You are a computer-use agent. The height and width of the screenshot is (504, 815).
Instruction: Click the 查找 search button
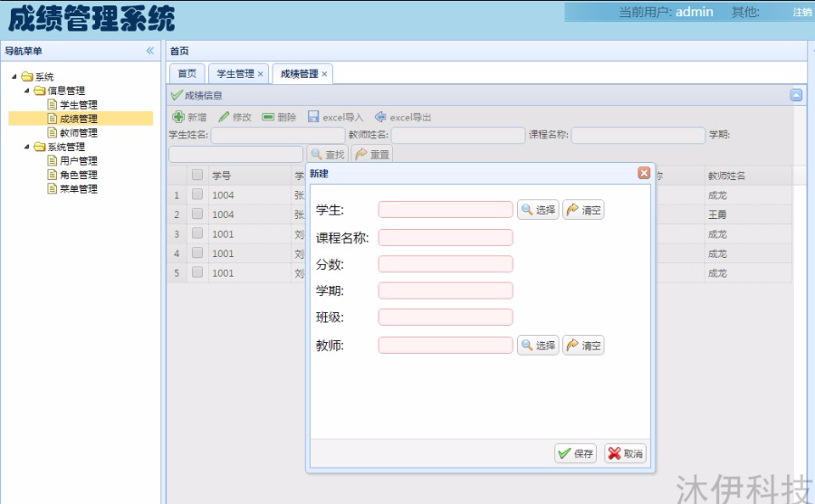pyautogui.click(x=328, y=155)
